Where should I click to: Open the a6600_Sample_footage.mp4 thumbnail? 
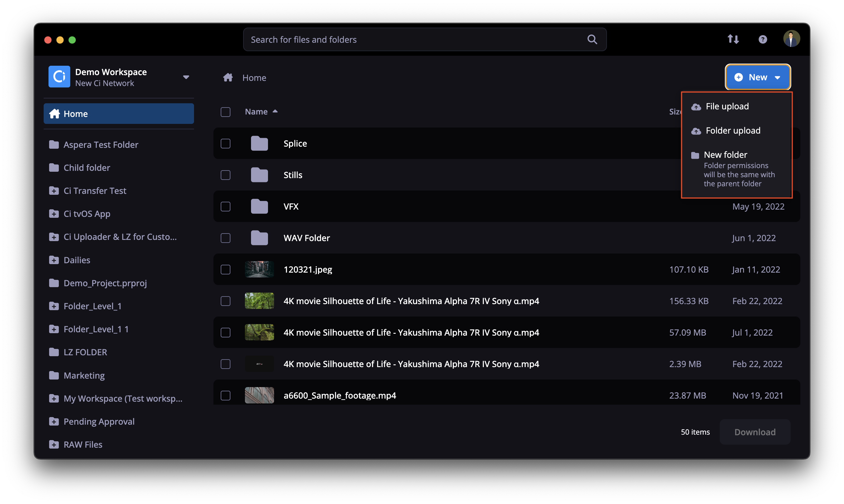click(259, 395)
